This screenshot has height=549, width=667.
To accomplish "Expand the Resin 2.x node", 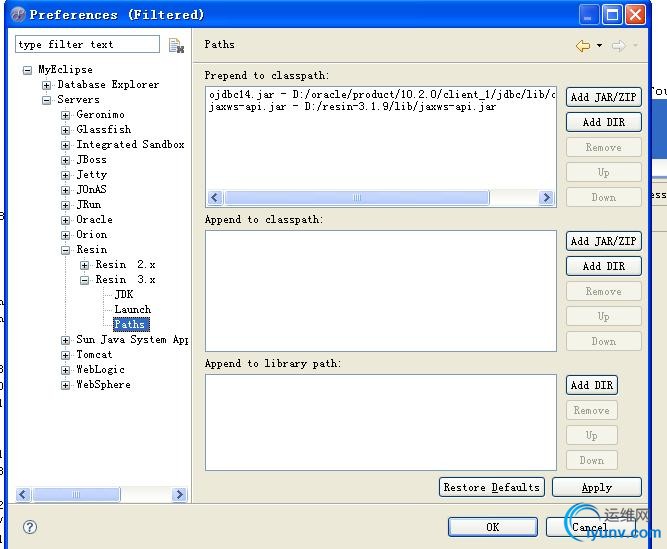I will coord(85,265).
